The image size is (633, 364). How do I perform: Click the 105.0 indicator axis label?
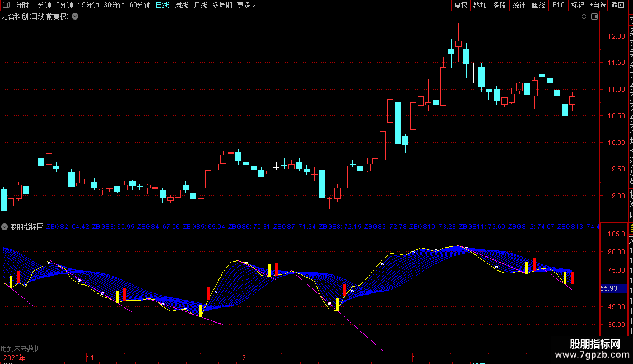(616, 234)
